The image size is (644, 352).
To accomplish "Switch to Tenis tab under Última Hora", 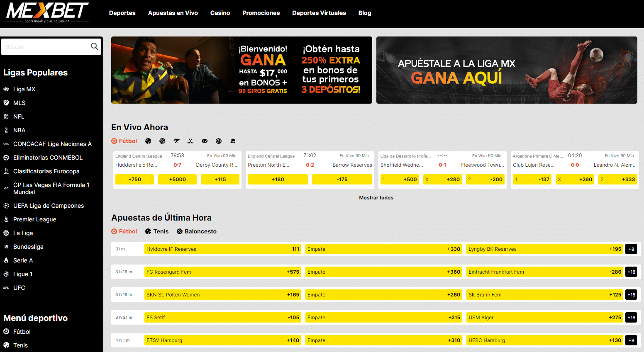I will point(156,231).
